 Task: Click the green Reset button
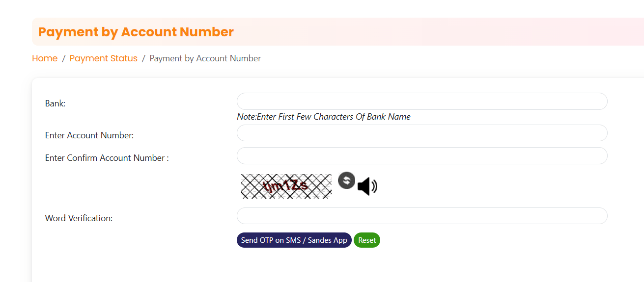pos(367,240)
